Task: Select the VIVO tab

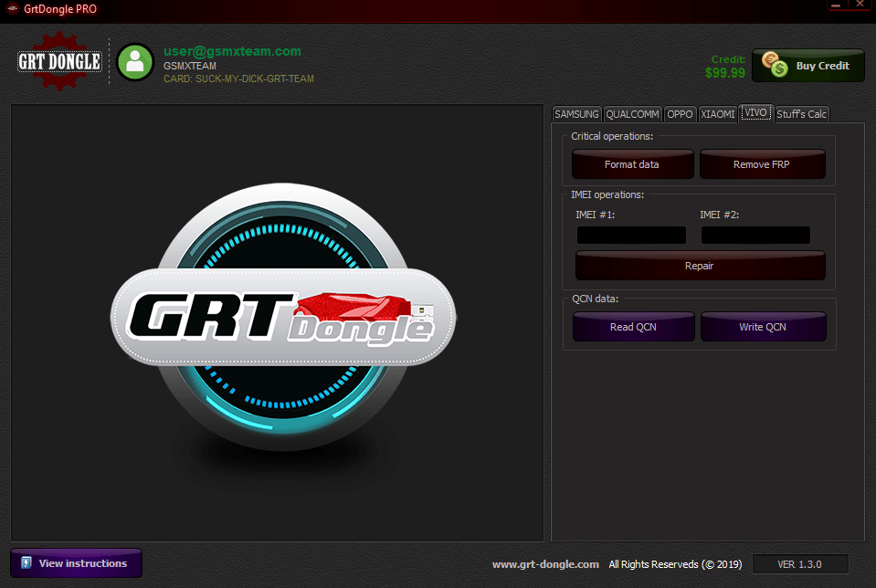Action: [x=755, y=113]
